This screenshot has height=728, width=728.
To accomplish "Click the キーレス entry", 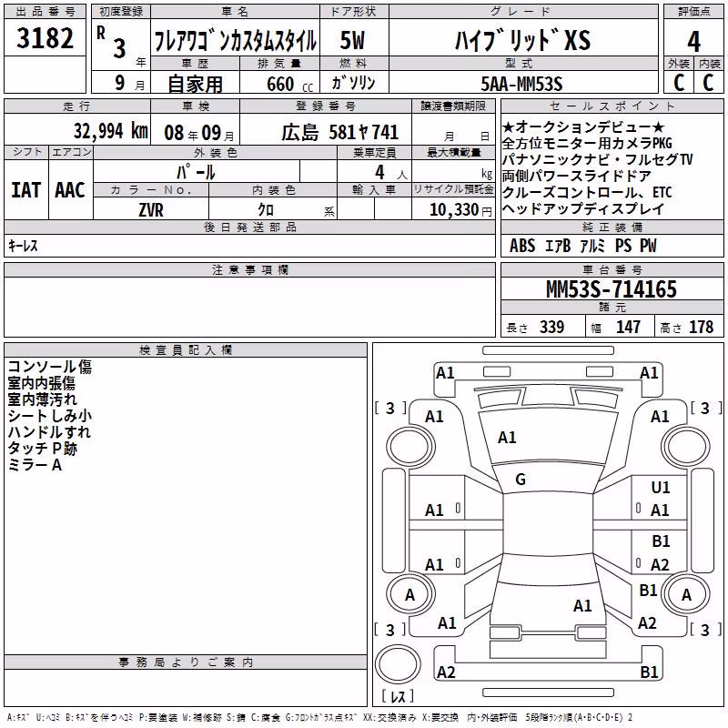I will click(23, 246).
